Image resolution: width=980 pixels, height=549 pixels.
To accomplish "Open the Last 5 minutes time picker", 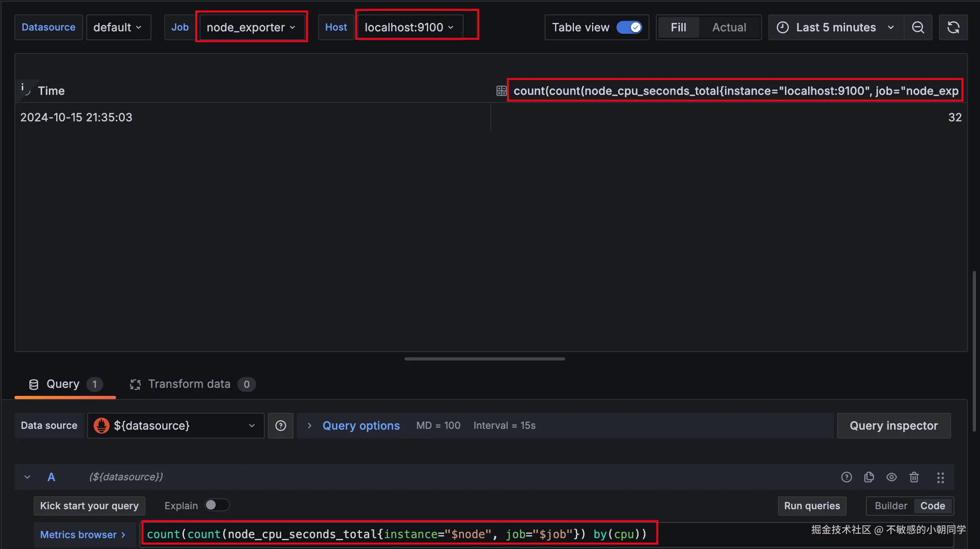I will coord(835,27).
